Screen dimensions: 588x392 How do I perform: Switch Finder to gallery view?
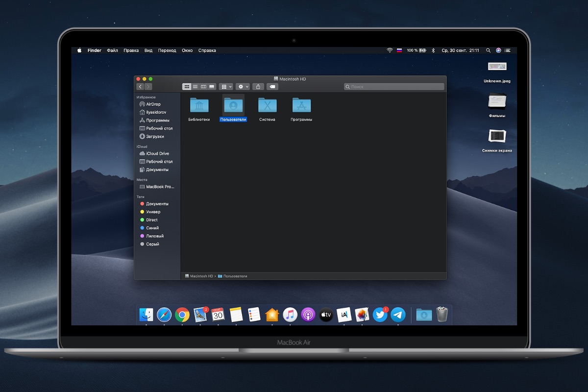coord(212,87)
